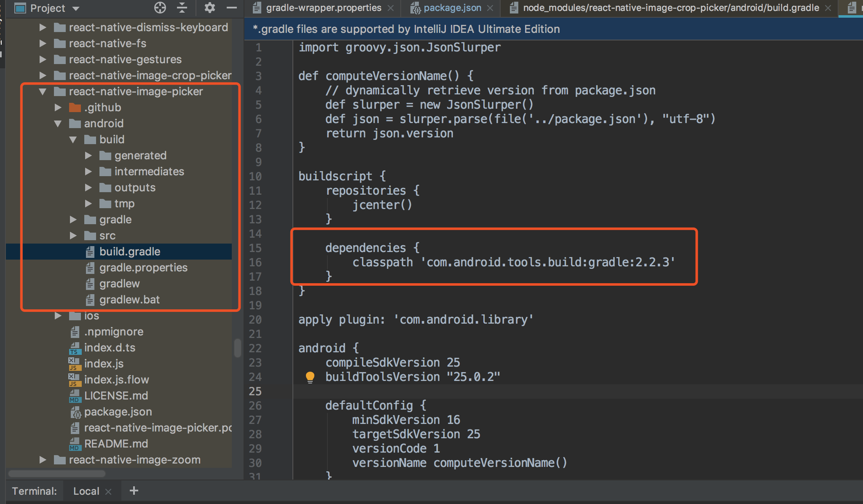
Task: Collapse the build folder
Action: pyautogui.click(x=73, y=139)
